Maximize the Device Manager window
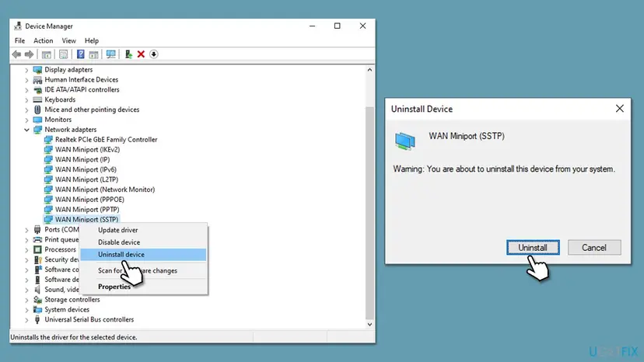 (x=338, y=26)
